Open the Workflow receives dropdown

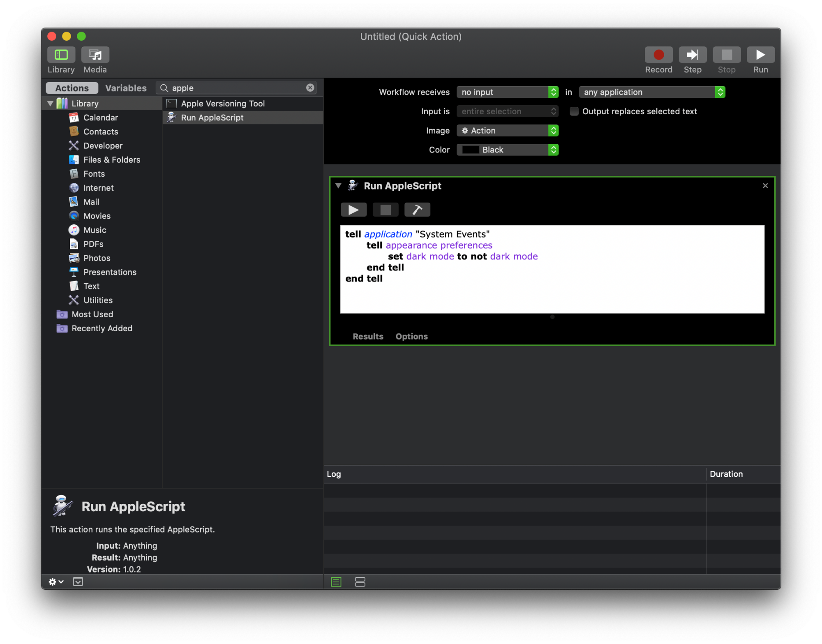point(507,92)
